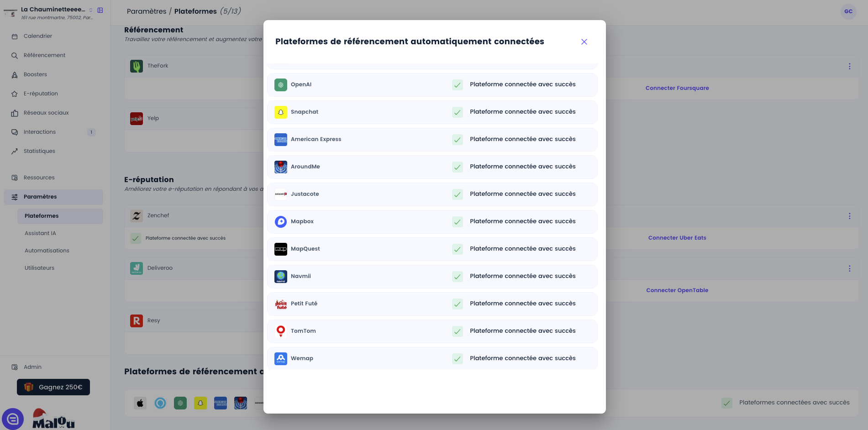Click the checkmark in Mapbox row
Image resolution: width=868 pixels, height=430 pixels.
coord(458,222)
